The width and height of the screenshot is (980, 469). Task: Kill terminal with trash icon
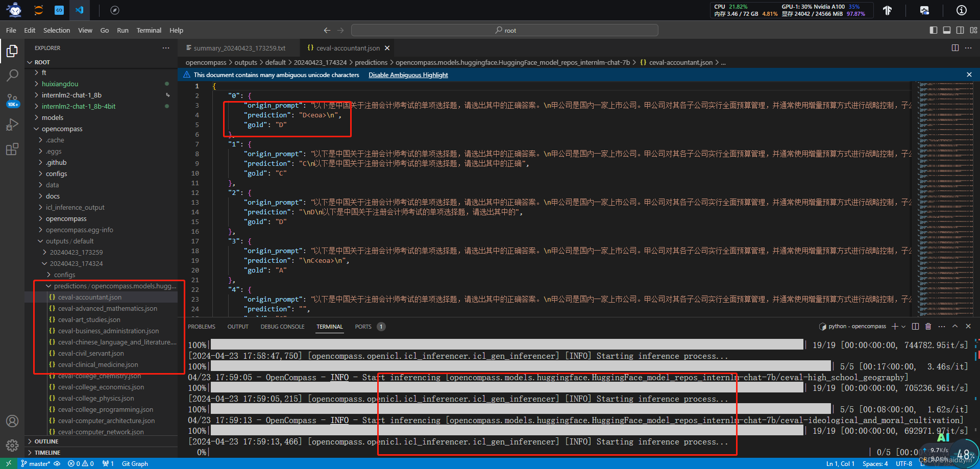[928, 326]
